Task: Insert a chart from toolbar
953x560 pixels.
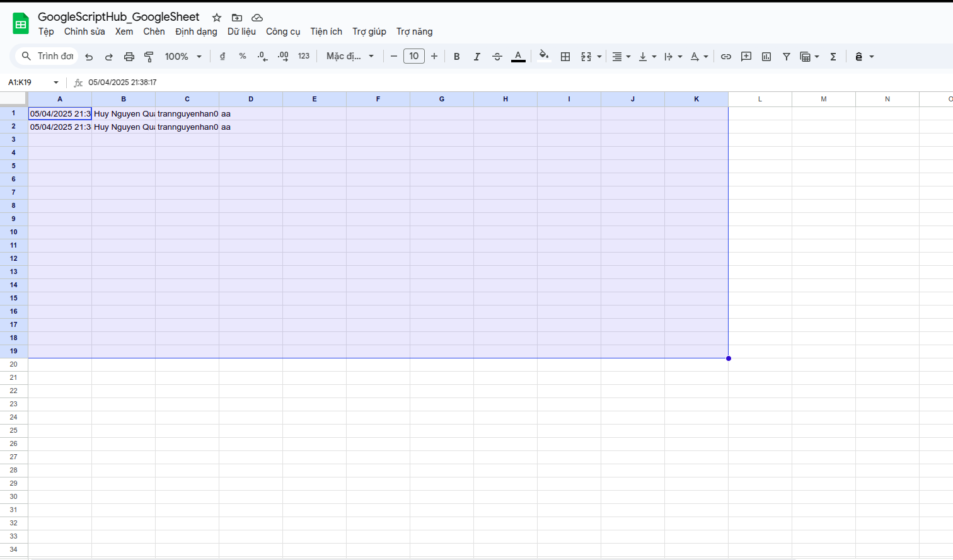Action: click(x=766, y=57)
